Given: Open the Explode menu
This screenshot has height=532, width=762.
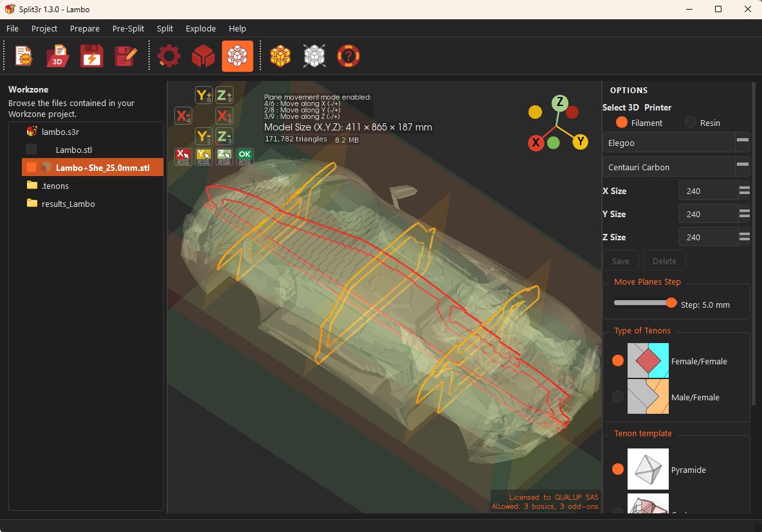Looking at the screenshot, I should [x=201, y=29].
